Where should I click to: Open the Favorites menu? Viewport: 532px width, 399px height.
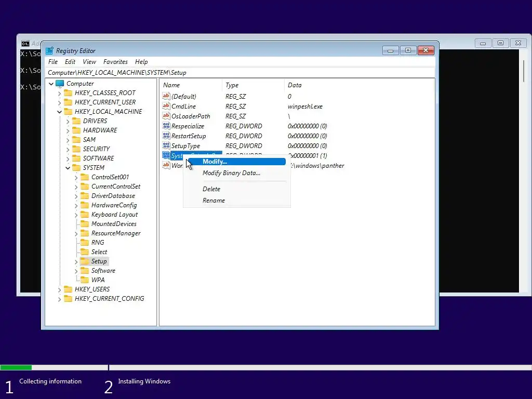point(115,62)
